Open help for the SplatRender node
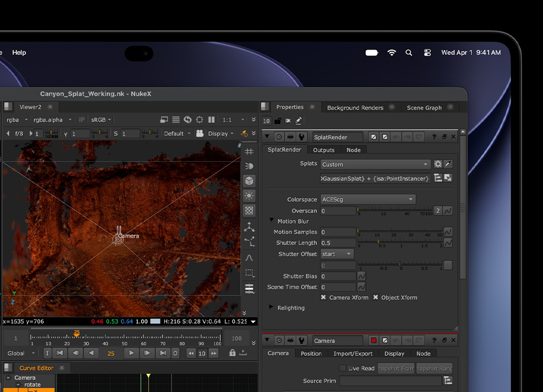 coord(434,137)
